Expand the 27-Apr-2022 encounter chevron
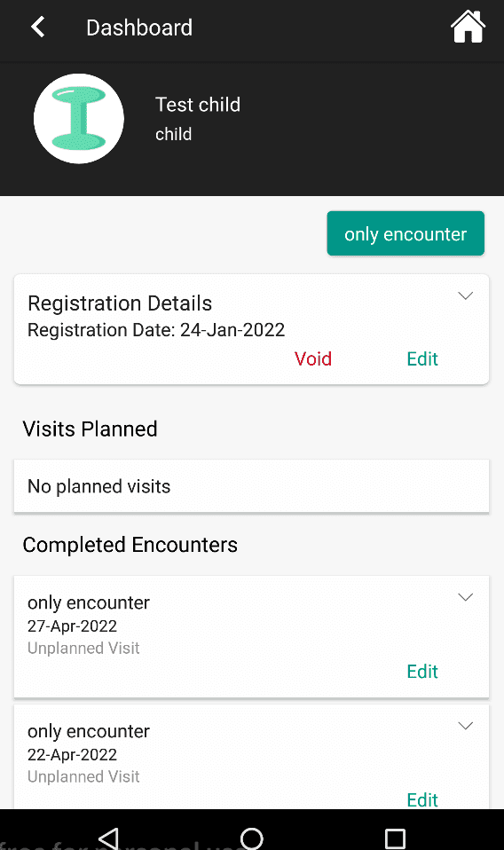This screenshot has width=504, height=850. [466, 597]
